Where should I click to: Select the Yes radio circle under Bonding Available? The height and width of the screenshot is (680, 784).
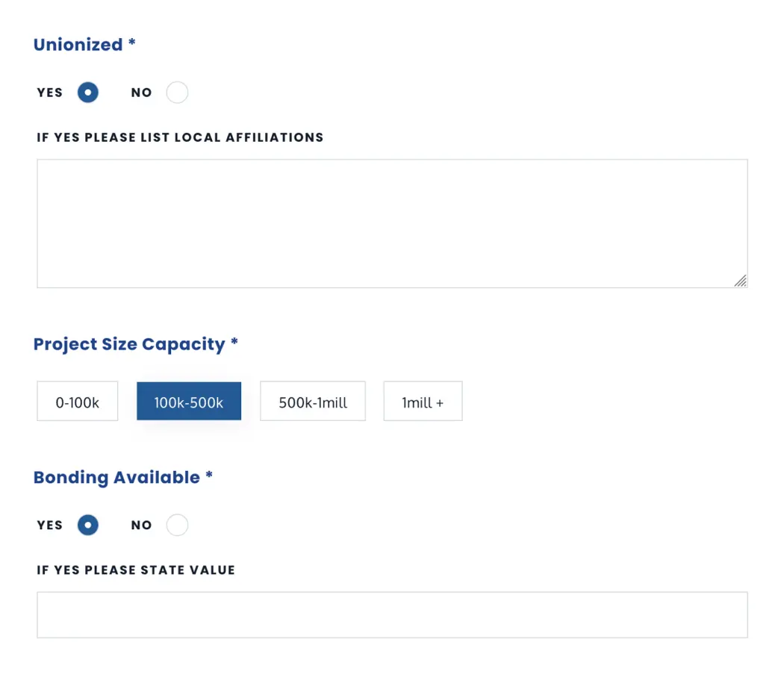click(x=88, y=525)
